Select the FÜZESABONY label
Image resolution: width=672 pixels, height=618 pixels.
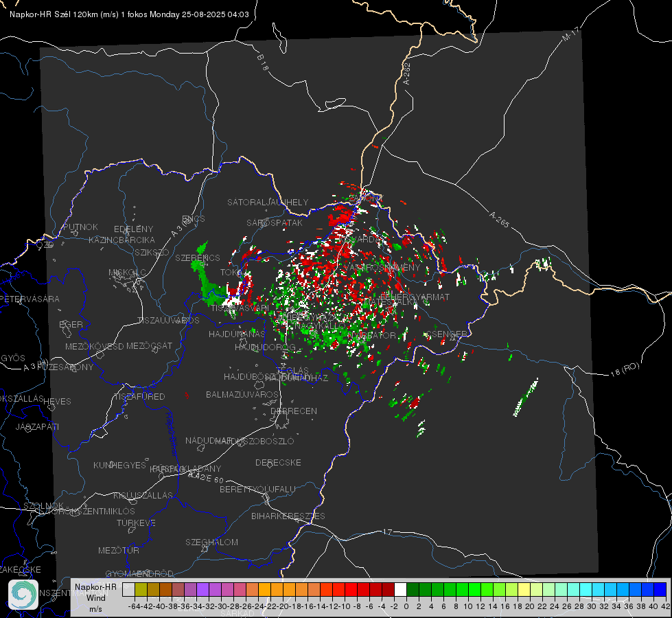coord(65,367)
